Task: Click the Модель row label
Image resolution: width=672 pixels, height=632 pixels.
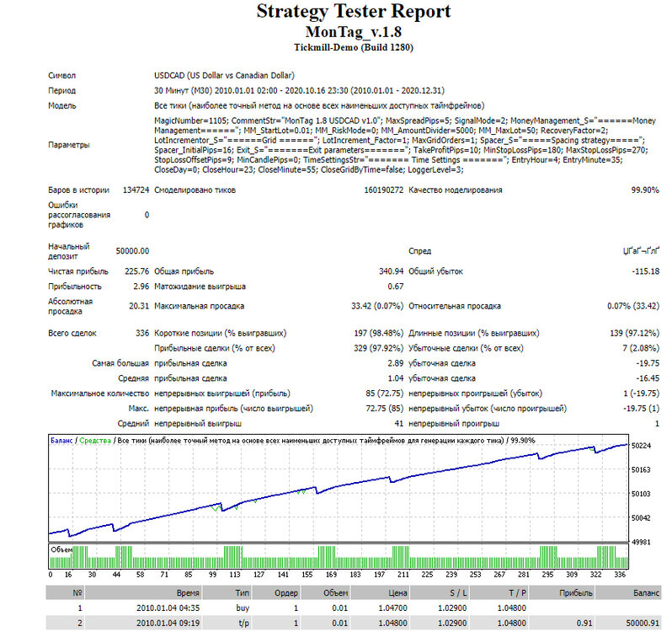Action: [61, 105]
